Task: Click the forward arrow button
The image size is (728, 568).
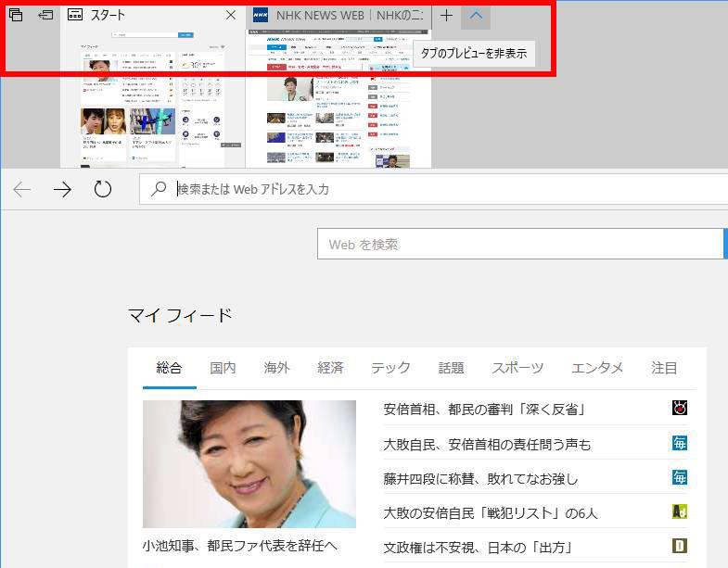Action: click(x=62, y=189)
